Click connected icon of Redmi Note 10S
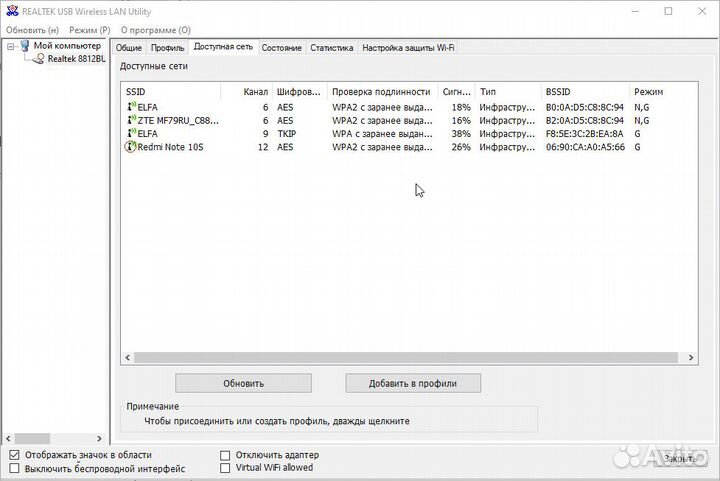This screenshot has height=481, width=720. coord(130,147)
